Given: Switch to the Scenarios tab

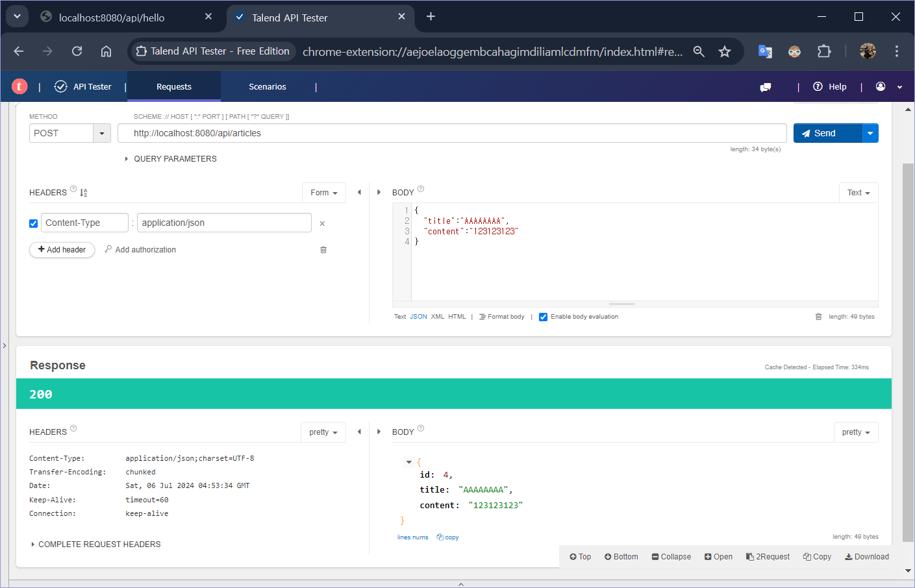Looking at the screenshot, I should (268, 86).
